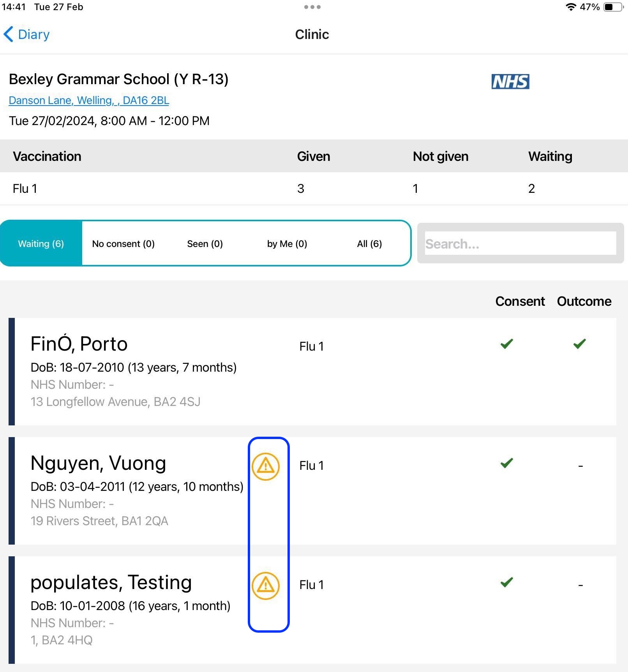The image size is (628, 672).
Task: Switch to the All (6) tab
Action: tap(369, 244)
